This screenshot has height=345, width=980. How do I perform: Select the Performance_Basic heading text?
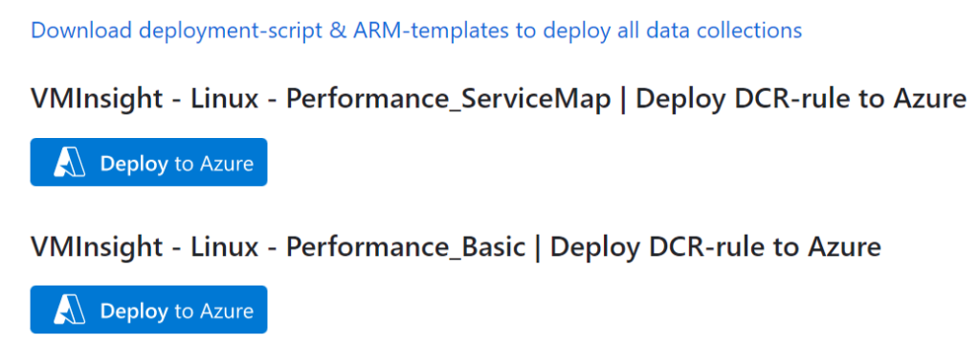456,247
